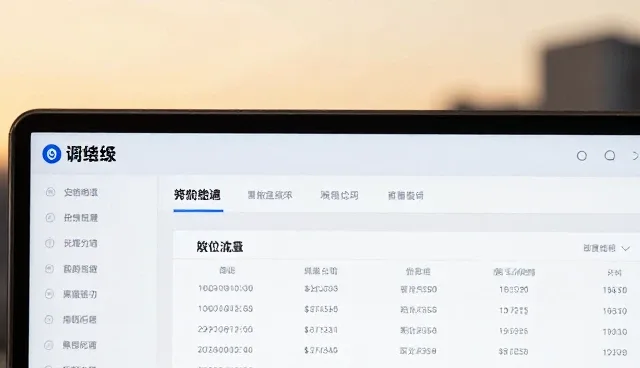
Task: Sort by the fourth table column header
Action: (x=514, y=272)
